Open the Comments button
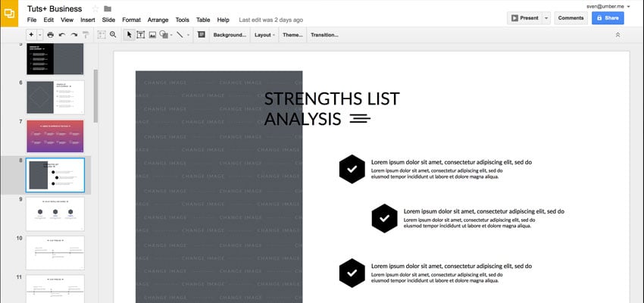The width and height of the screenshot is (644, 303). tap(571, 17)
